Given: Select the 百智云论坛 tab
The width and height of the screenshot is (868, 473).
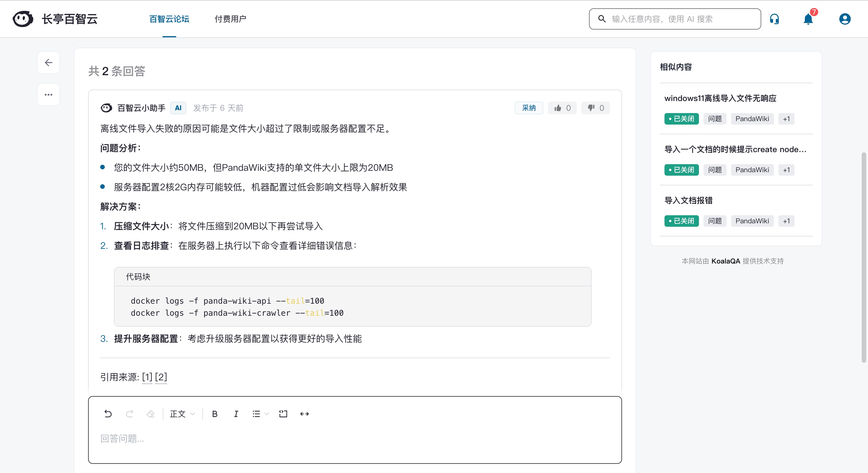Looking at the screenshot, I should (x=169, y=19).
